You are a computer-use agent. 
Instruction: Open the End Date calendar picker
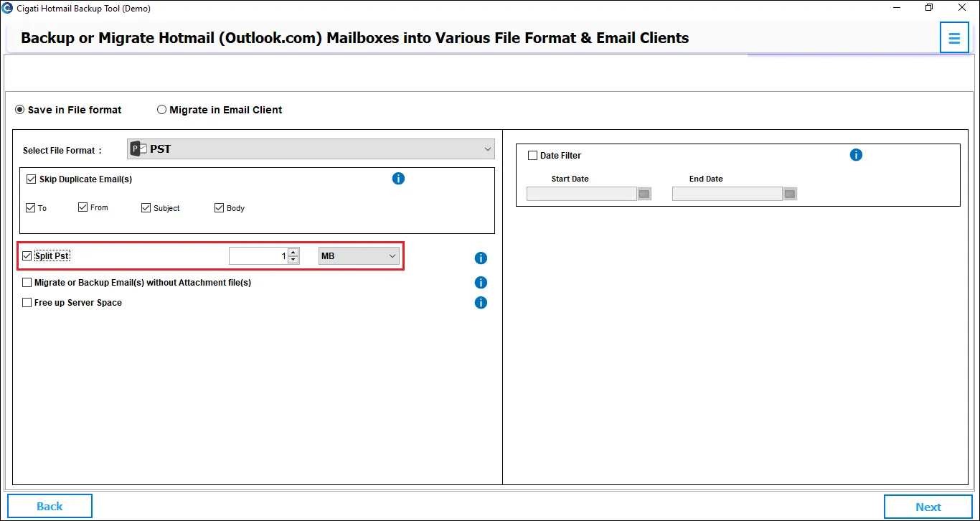point(790,194)
